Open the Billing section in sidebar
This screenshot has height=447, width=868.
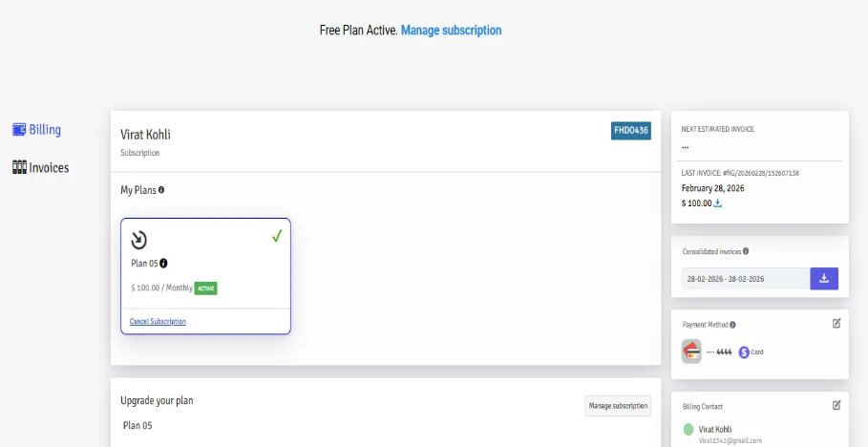36,130
